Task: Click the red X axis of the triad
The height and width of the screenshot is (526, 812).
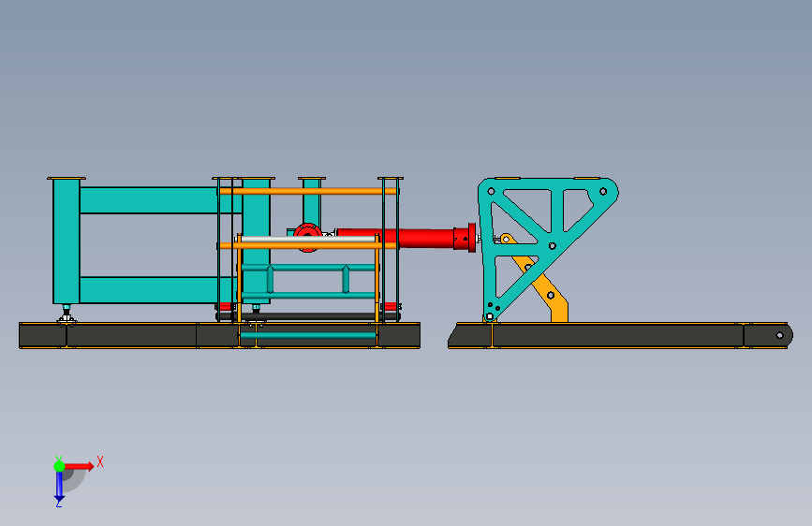Action: 79,466
